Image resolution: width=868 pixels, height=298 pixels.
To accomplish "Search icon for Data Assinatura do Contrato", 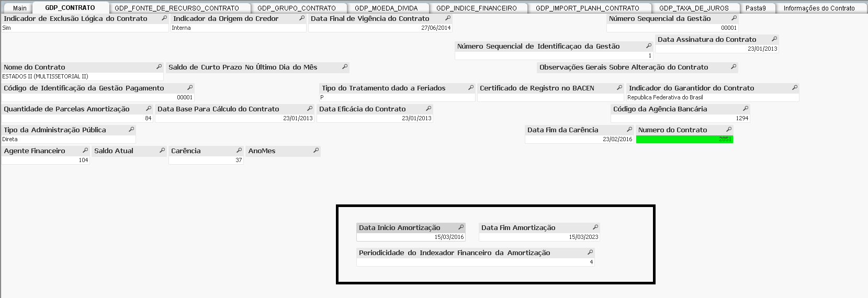I will [774, 39].
